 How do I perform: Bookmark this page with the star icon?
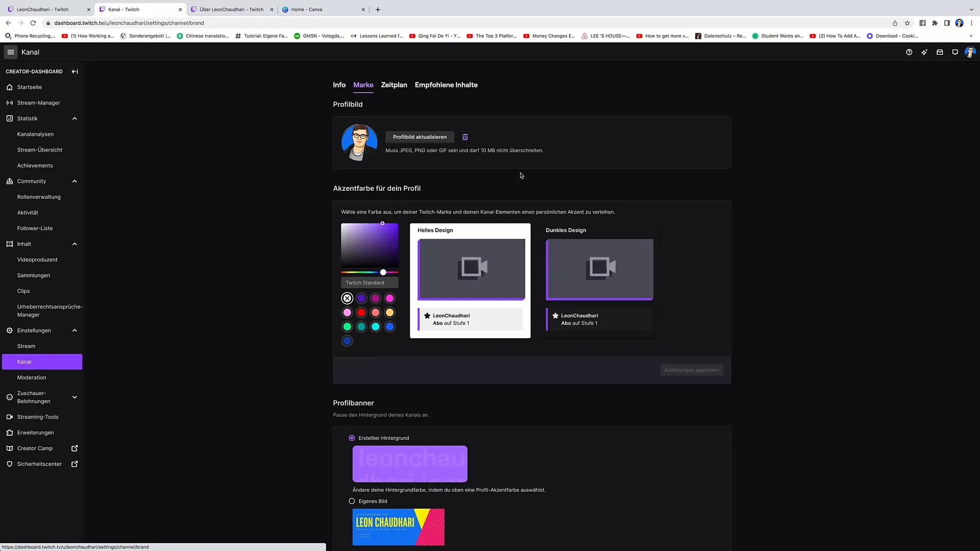pyautogui.click(x=907, y=23)
